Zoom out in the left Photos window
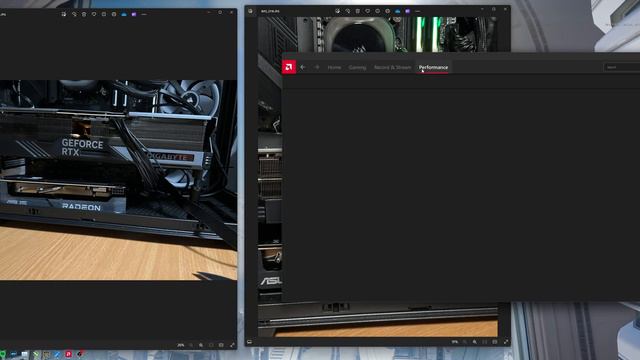 point(191,345)
